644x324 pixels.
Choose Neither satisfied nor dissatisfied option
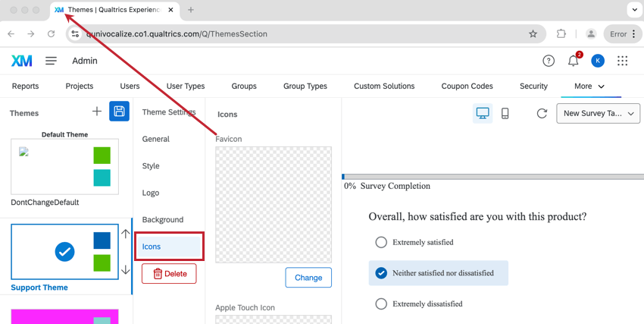[x=438, y=273]
